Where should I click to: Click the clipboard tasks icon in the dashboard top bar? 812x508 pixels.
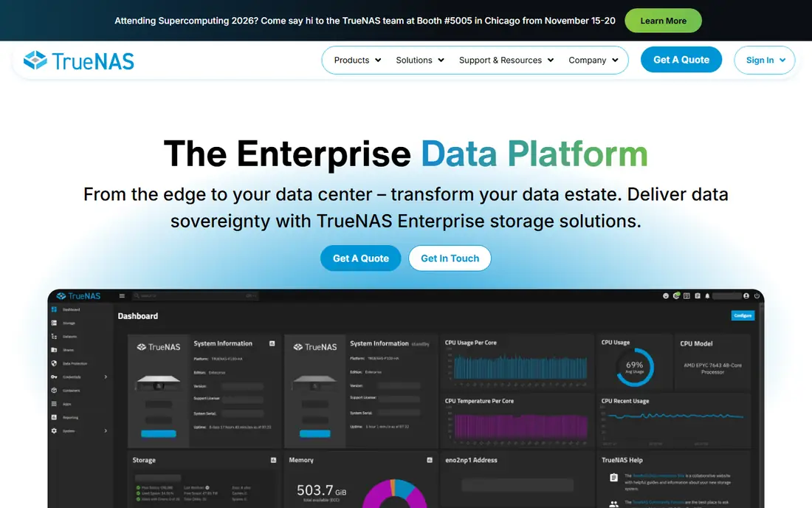(x=698, y=296)
